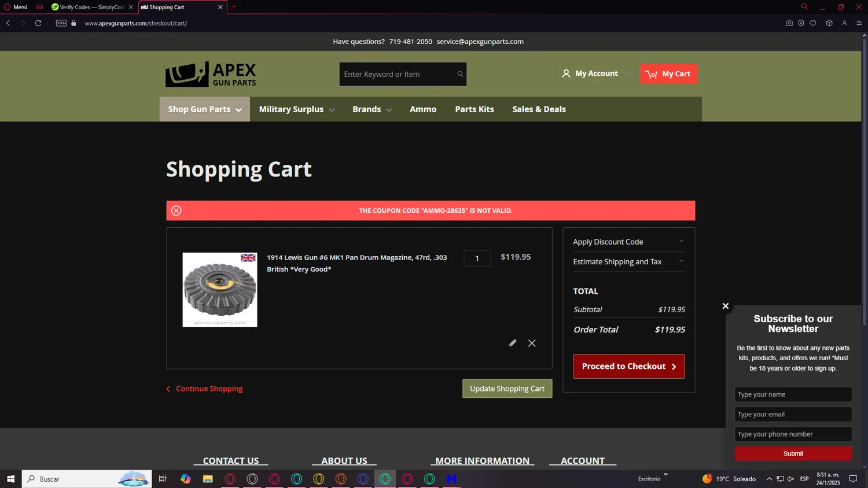Open File Explorer from the taskbar
Image resolution: width=868 pixels, height=488 pixels.
(208, 479)
